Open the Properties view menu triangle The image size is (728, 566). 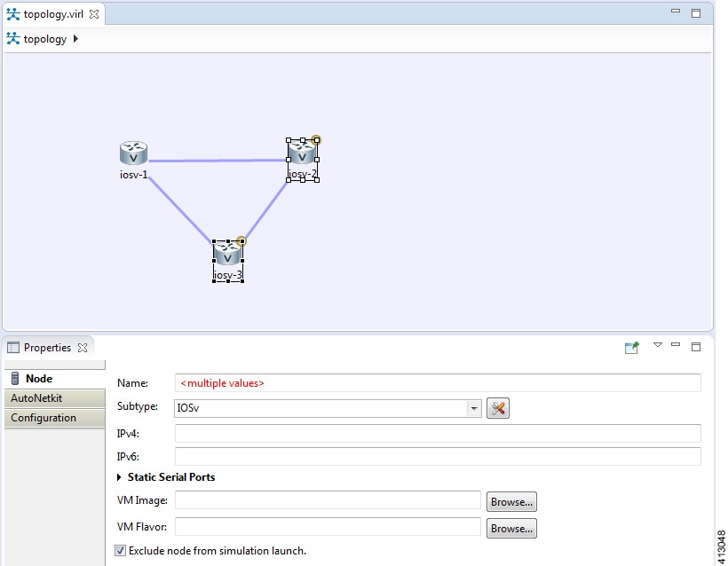tap(657, 347)
